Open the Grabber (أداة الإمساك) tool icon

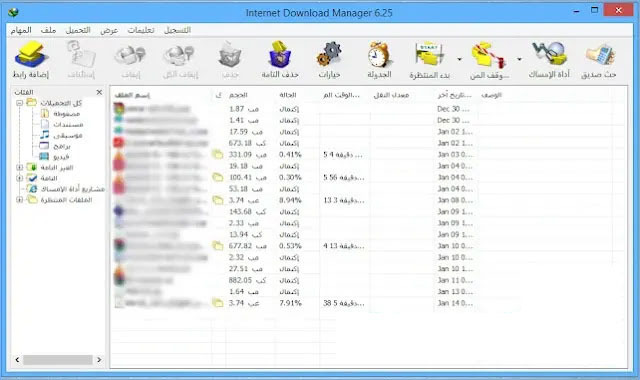point(549,54)
